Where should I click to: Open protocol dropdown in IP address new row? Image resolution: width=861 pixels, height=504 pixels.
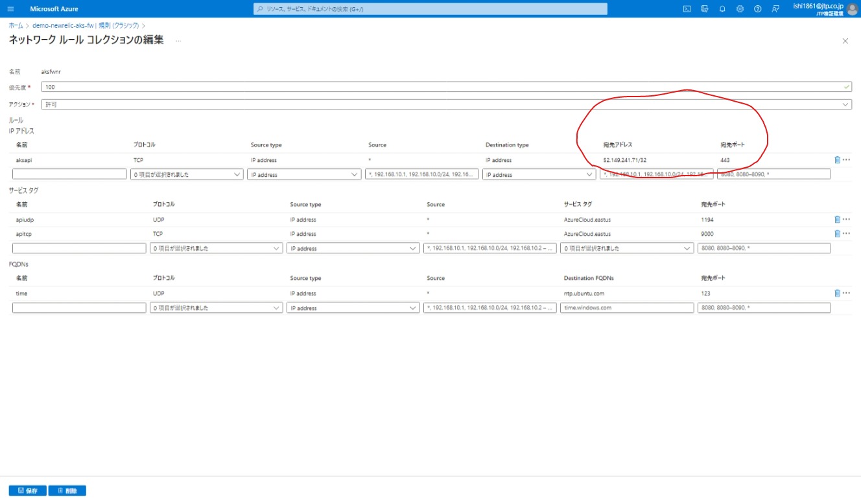coord(187,174)
